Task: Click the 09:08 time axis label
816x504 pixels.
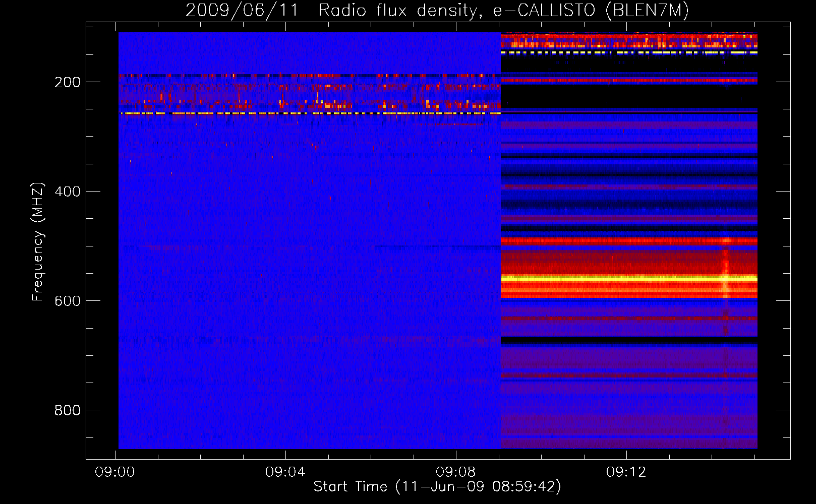Action: 456,472
